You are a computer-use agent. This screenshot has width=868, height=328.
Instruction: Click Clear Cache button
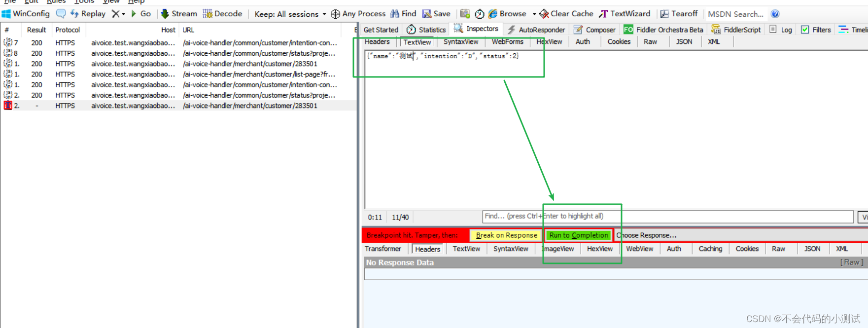pos(566,14)
